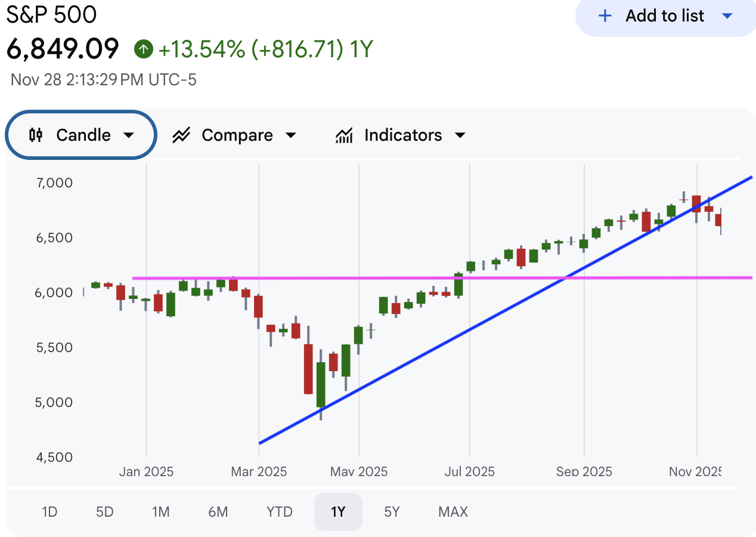Select the 1D time range
The height and width of the screenshot is (537, 756).
tap(49, 512)
